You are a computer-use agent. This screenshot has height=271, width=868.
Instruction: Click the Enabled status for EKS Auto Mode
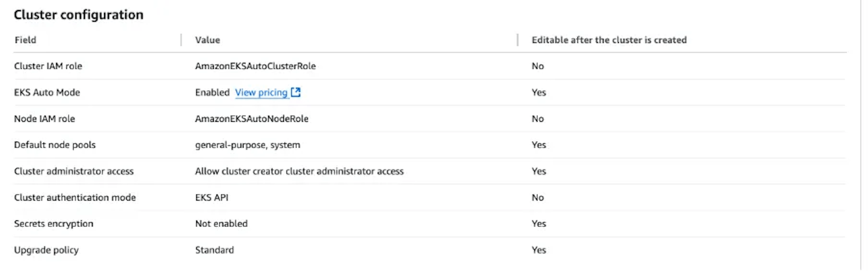click(212, 92)
